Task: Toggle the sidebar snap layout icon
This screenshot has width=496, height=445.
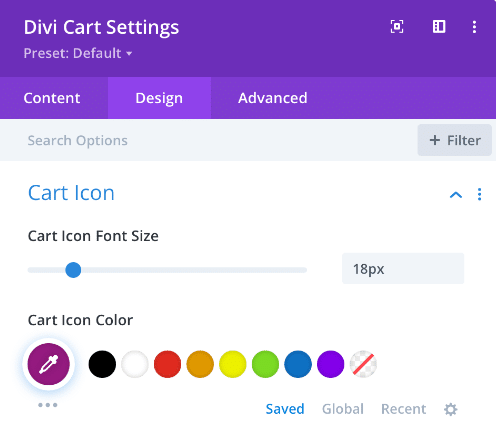Action: 439,27
